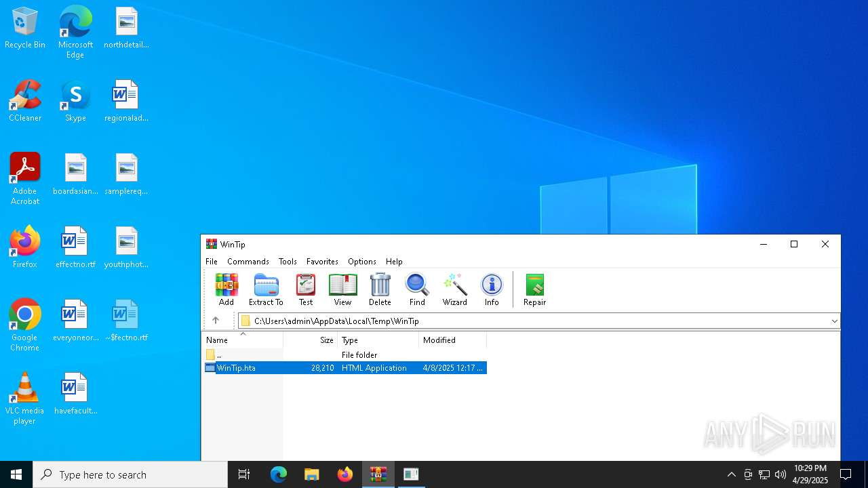This screenshot has height=488, width=868.
Task: Show hidden tray icons chevron
Action: [x=731, y=474]
